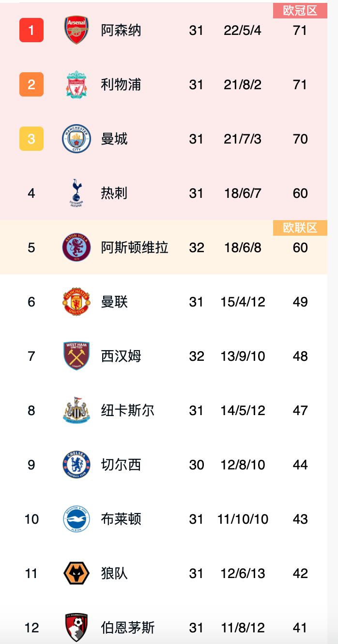Click the Liverpool club crest
The height and width of the screenshot is (644, 338).
coord(77,84)
